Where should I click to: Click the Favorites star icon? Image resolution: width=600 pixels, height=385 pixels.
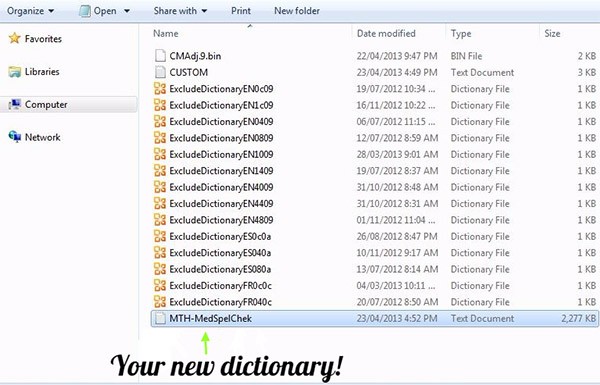point(15,38)
